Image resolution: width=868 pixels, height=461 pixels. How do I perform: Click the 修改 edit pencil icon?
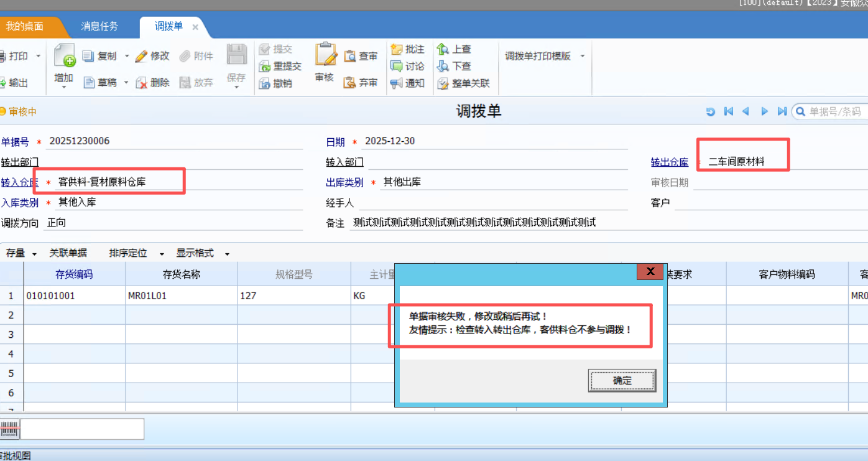tap(142, 56)
